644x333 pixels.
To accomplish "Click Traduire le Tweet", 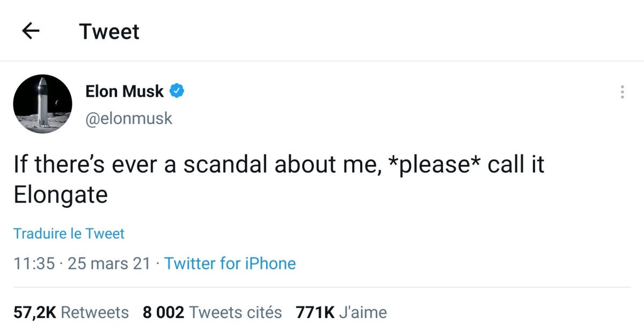I will point(69,234).
